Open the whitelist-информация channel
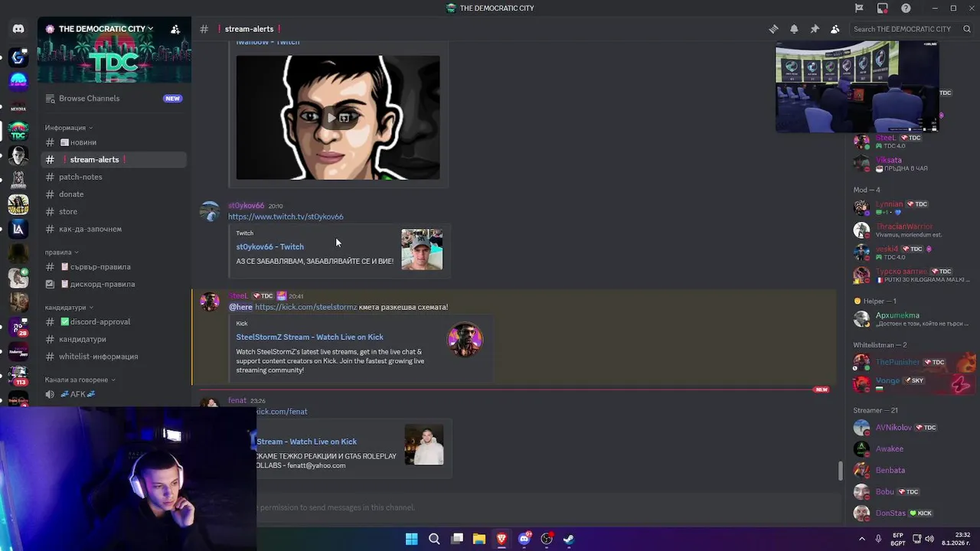The image size is (980, 551). (x=113, y=357)
